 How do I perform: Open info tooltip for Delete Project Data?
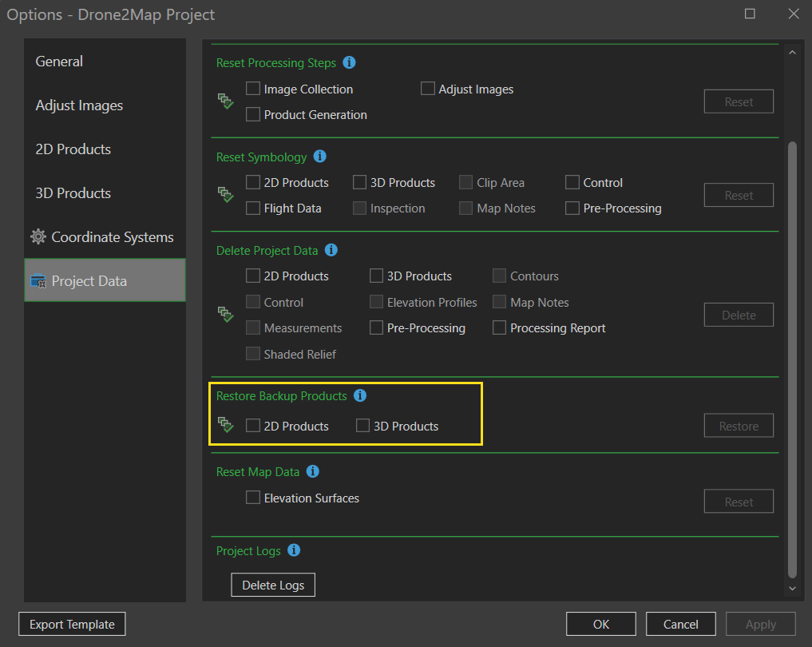pos(331,250)
